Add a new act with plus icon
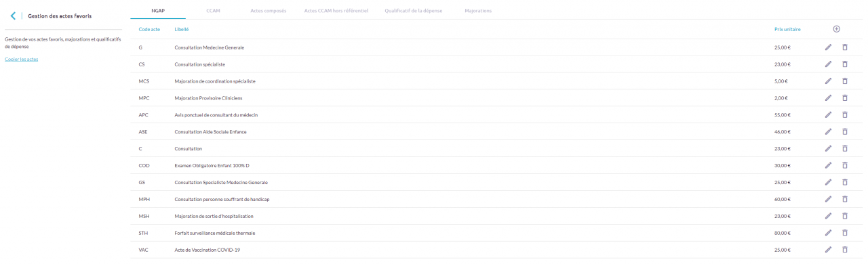The height and width of the screenshot is (264, 868). (836, 29)
